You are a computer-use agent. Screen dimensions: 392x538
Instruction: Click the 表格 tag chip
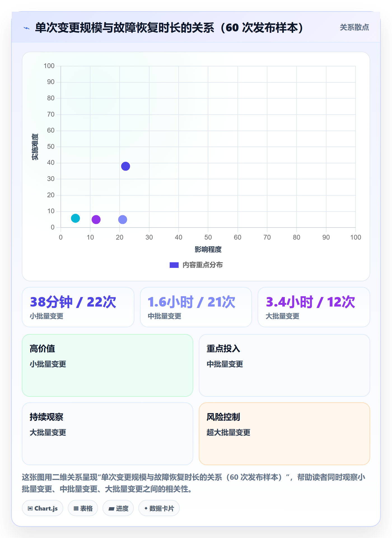pyautogui.click(x=83, y=508)
